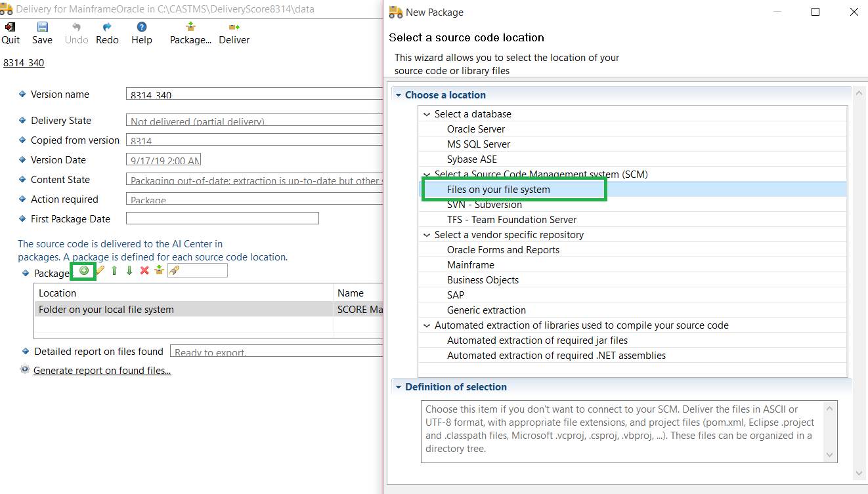The width and height of the screenshot is (868, 494).
Task: Click Redo in the toolbar
Action: 107,33
